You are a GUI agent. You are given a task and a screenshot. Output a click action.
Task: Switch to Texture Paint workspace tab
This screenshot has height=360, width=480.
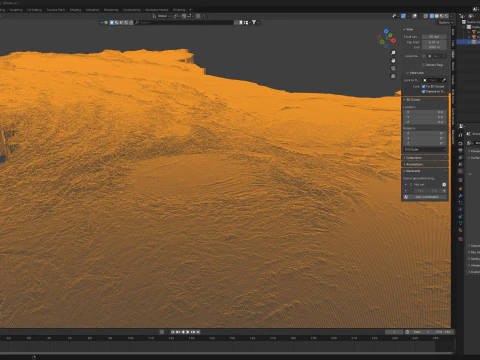click(56, 10)
